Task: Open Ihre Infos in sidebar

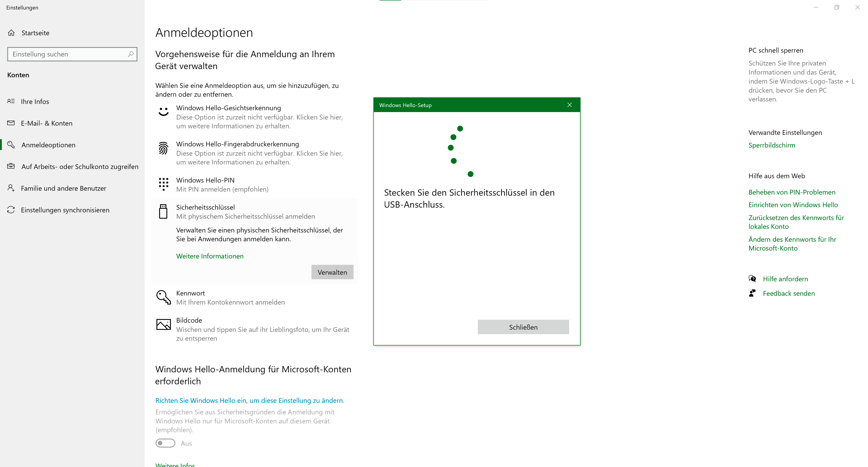Action: pos(35,102)
